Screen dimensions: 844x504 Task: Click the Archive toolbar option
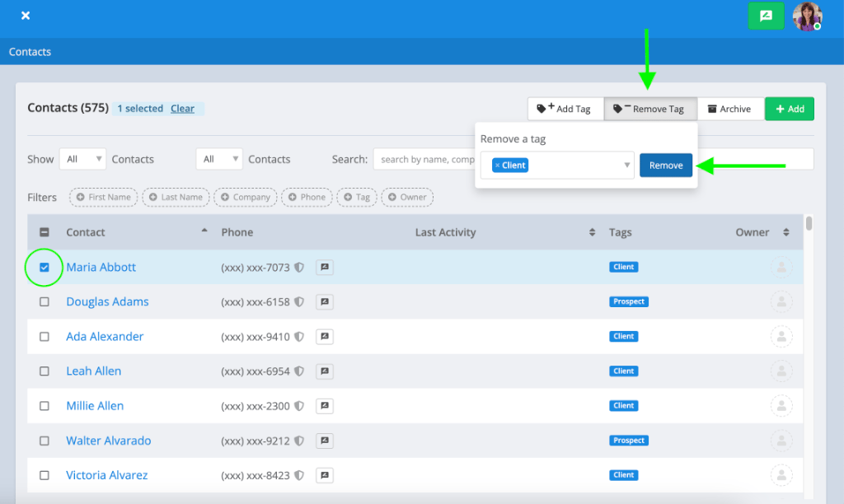coord(730,109)
